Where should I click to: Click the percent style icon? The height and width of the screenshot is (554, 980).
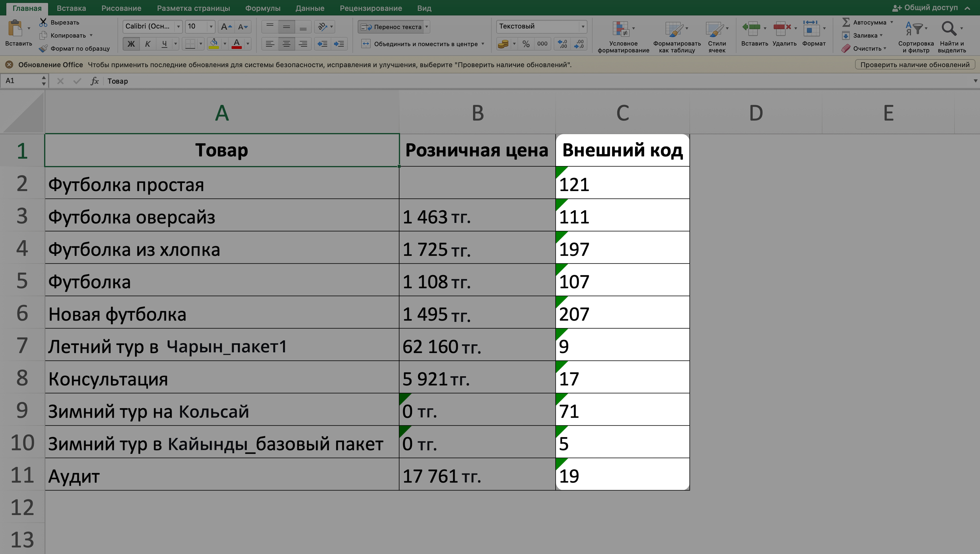click(x=526, y=44)
